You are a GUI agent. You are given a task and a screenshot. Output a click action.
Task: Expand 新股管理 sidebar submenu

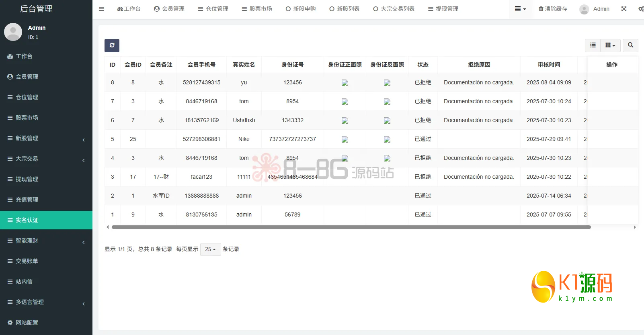pos(46,138)
